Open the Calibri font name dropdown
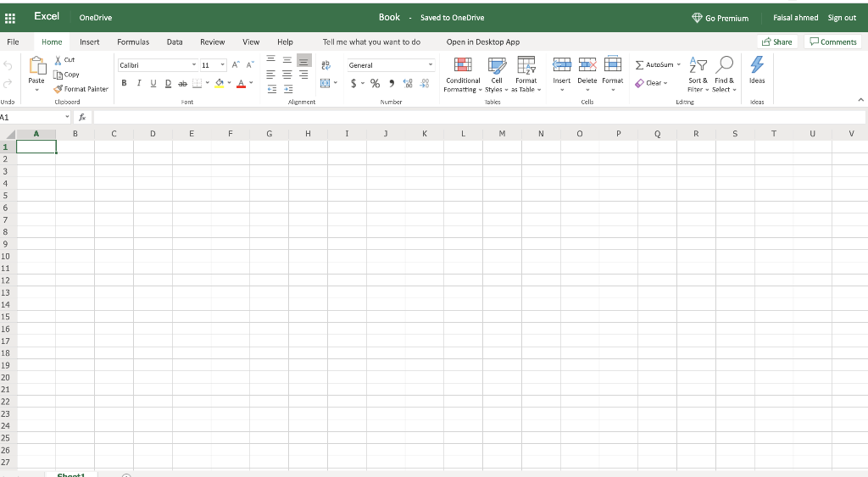 coord(194,64)
